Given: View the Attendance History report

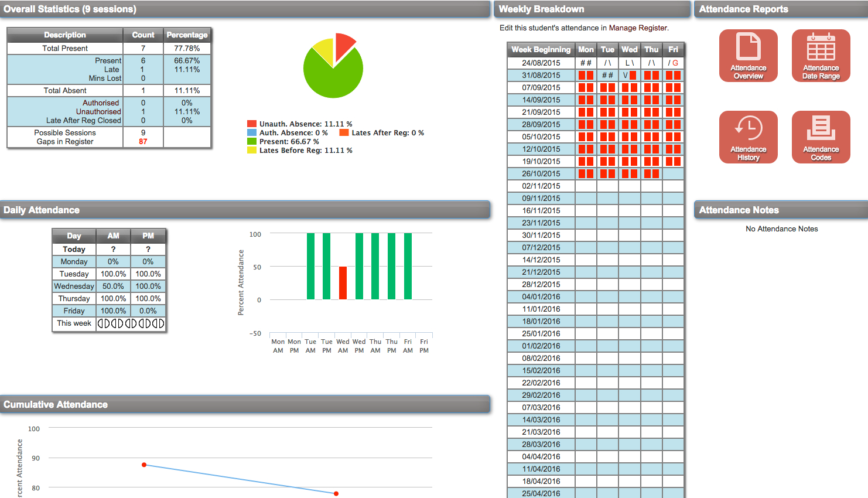Looking at the screenshot, I should coord(749,137).
